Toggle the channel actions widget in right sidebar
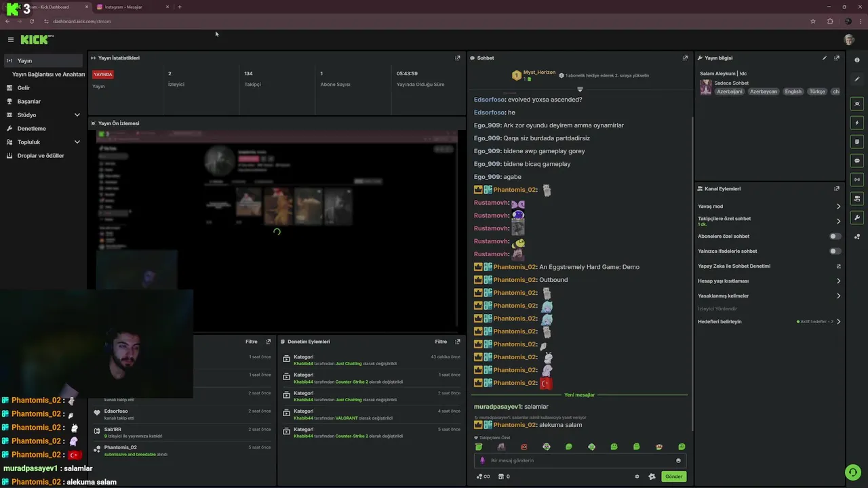Image resolution: width=868 pixels, height=488 pixels. click(x=857, y=199)
